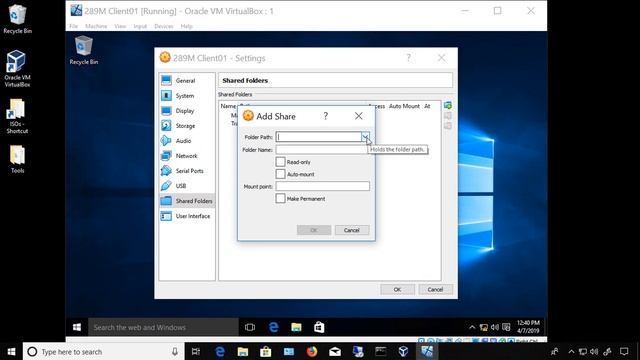Image resolution: width=640 pixels, height=360 pixels.
Task: Close the Add Share dialog
Action: pyautogui.click(x=358, y=116)
